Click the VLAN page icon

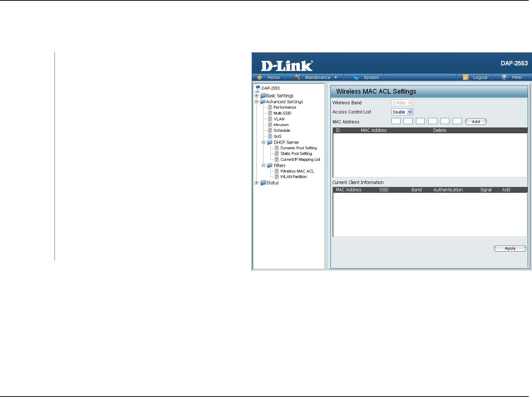pos(270,119)
